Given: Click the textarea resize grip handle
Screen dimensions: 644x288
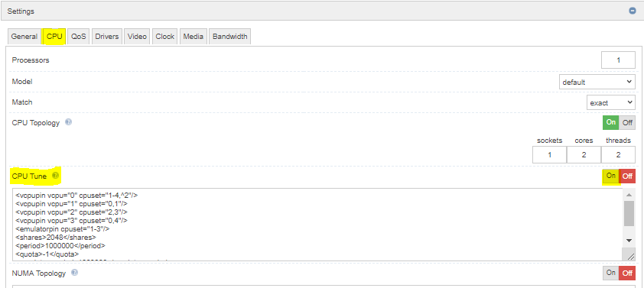Looking at the screenshot, I should coord(629,255).
